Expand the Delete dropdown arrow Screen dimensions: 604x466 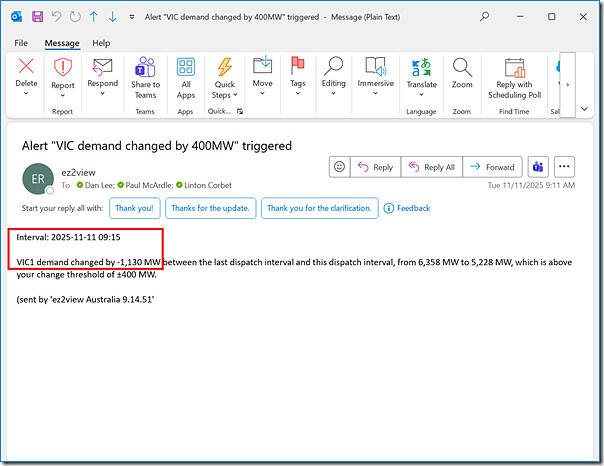click(x=26, y=93)
